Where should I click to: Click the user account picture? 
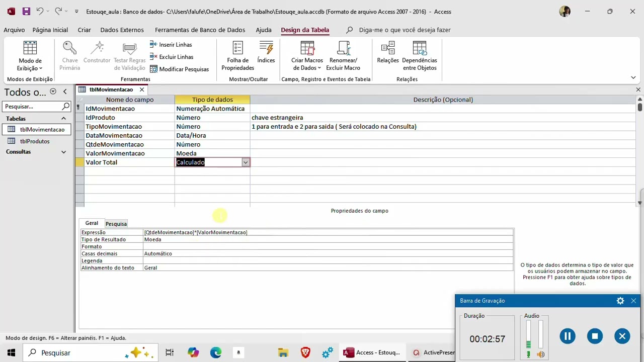[x=565, y=11]
